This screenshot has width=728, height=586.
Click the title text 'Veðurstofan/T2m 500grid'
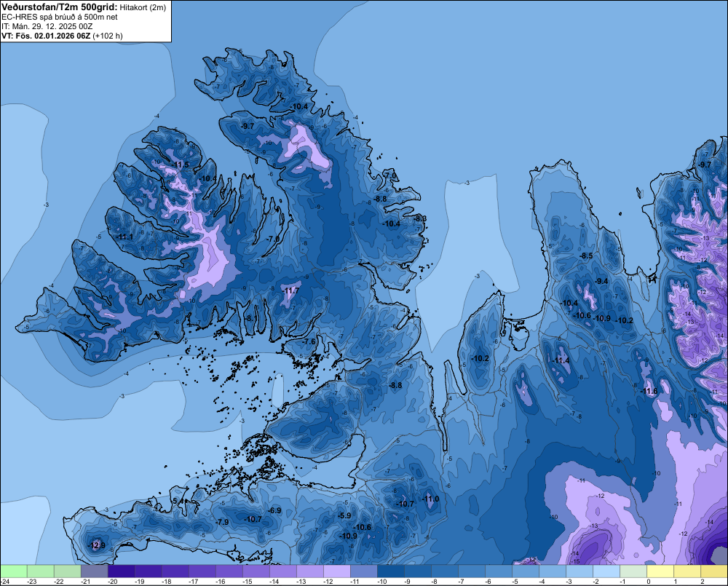(59, 7)
